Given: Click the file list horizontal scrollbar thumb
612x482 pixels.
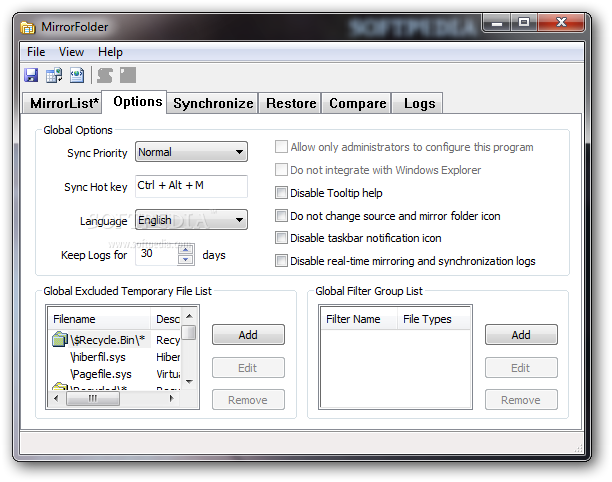Looking at the screenshot, I should 93,398.
